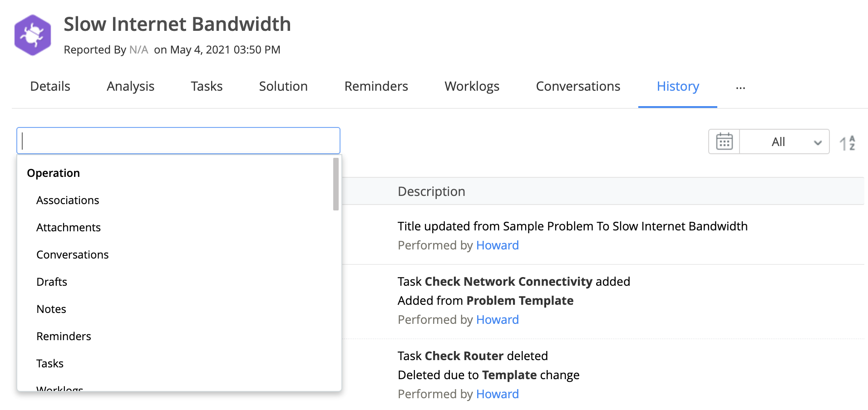This screenshot has height=410, width=868.
Task: Switch to the Details tab
Action: (x=50, y=86)
